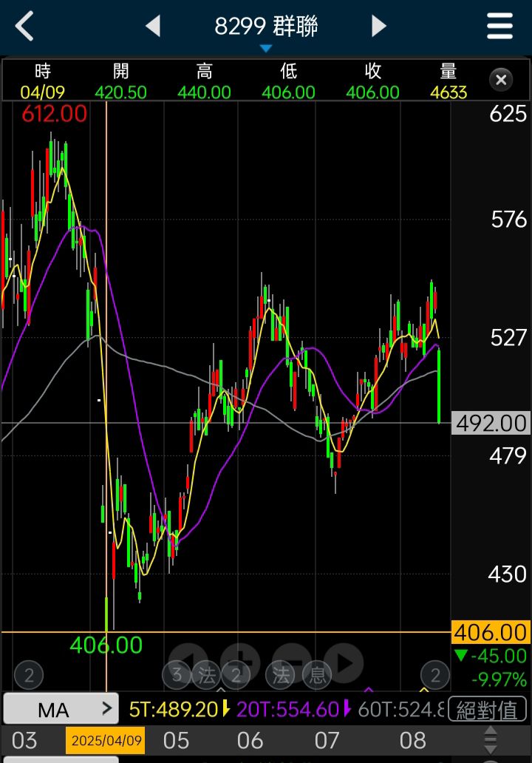Close the OHLC info bar with X
Viewport: 532px width, 763px height.
[x=501, y=80]
